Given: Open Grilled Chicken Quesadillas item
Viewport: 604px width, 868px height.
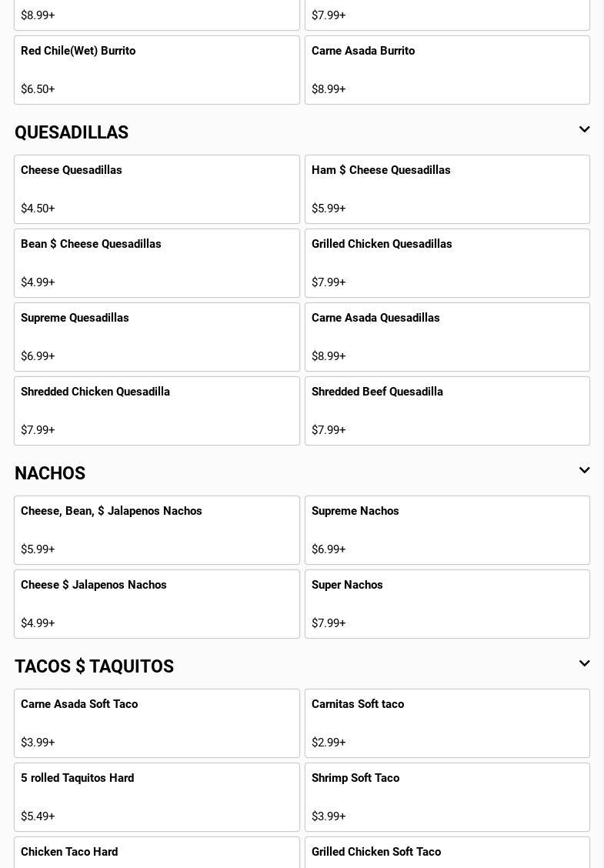Looking at the screenshot, I should [x=447, y=263].
